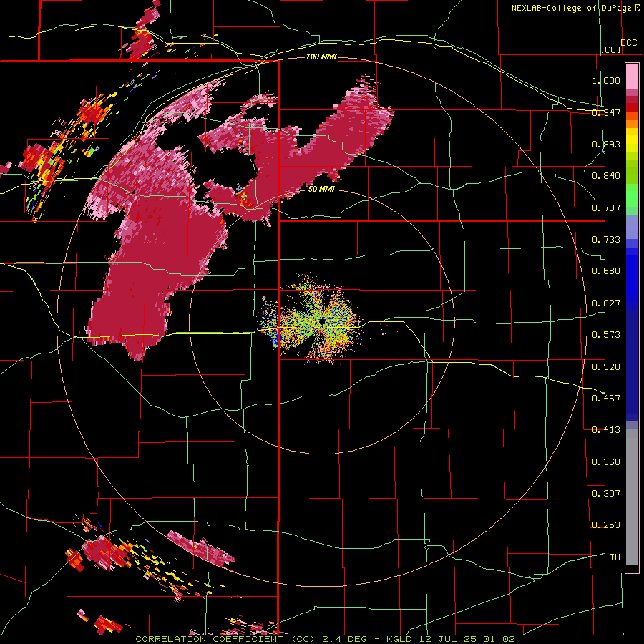Click the 0.307 legend value
The height and width of the screenshot is (644, 644).
coord(606,494)
